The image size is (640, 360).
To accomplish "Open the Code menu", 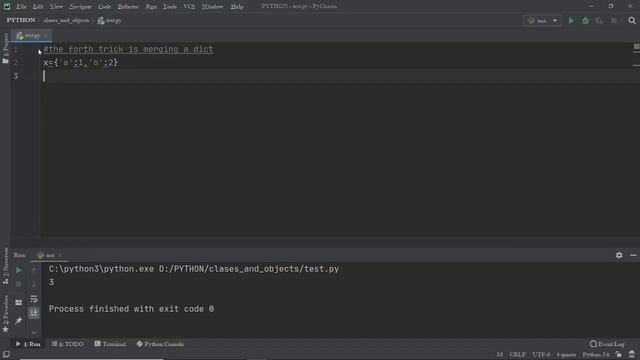I will pos(104,7).
